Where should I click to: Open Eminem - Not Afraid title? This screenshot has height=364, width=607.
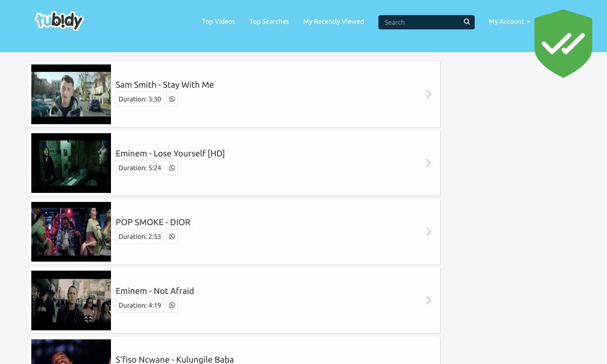tap(155, 291)
